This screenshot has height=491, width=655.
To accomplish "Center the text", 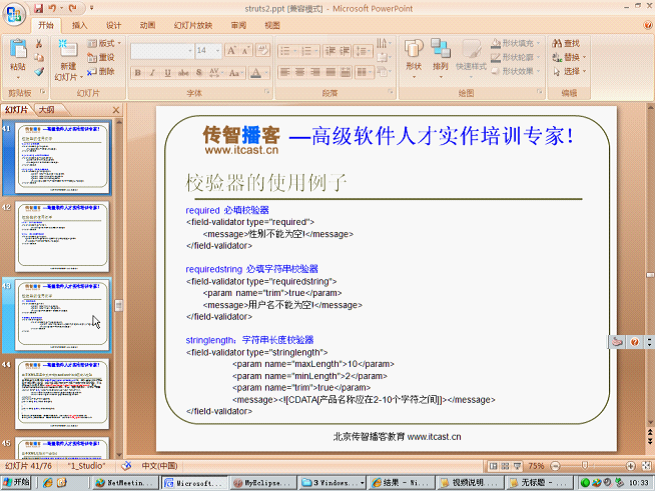I will 300,73.
